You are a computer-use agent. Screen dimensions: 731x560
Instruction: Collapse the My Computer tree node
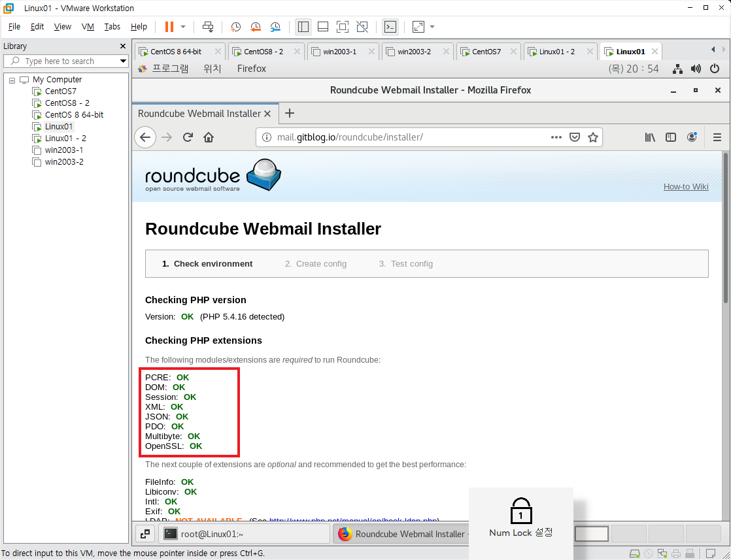tap(12, 80)
